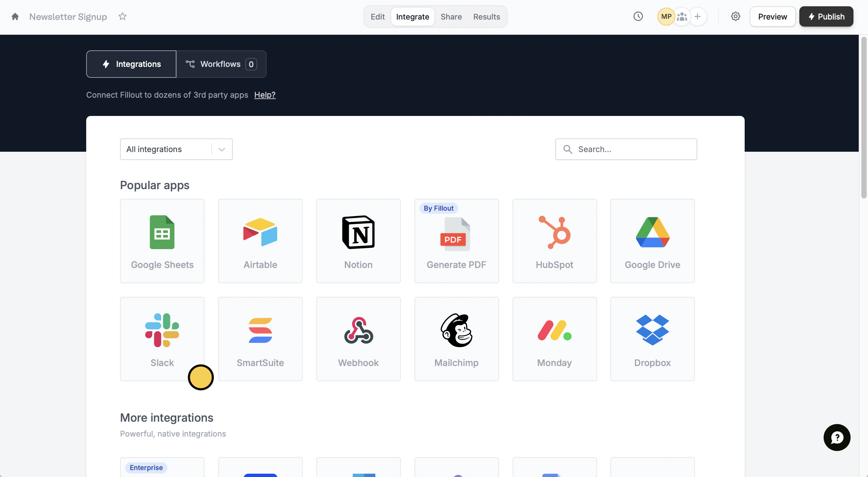Click the Publish button
The image size is (868, 477).
point(826,17)
